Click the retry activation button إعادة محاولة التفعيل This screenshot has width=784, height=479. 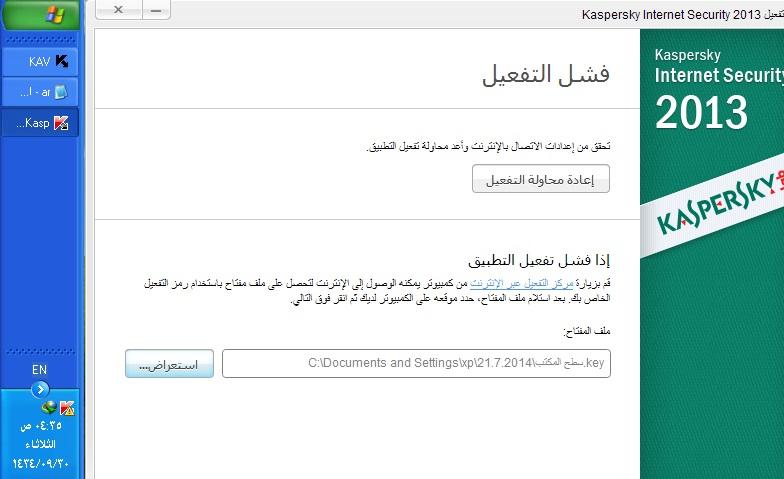pyautogui.click(x=540, y=178)
